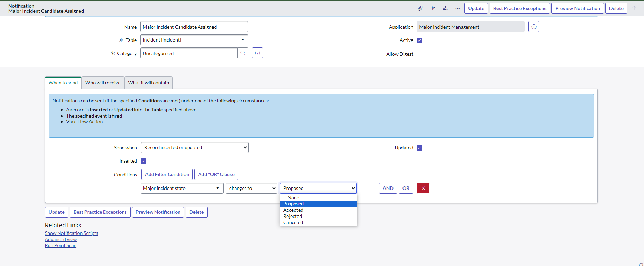Select -- None -- in the dropdown list
The height and width of the screenshot is (266, 644).
[x=318, y=198]
